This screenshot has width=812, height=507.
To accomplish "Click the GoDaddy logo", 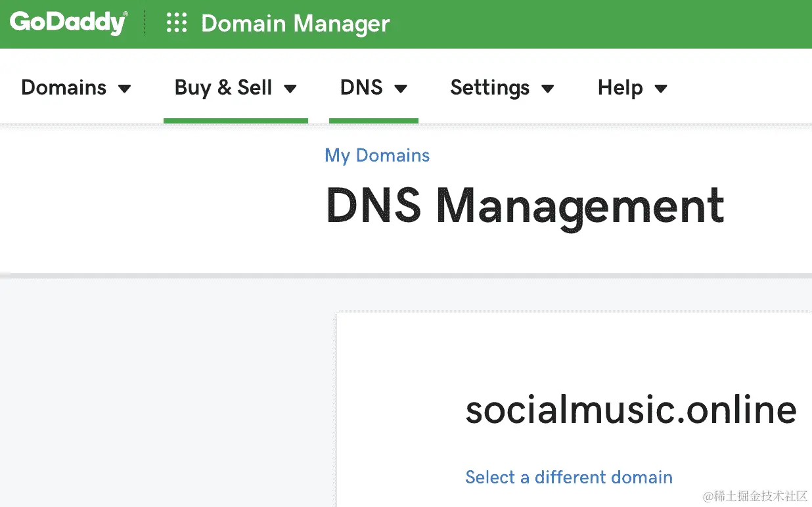I will pos(68,23).
